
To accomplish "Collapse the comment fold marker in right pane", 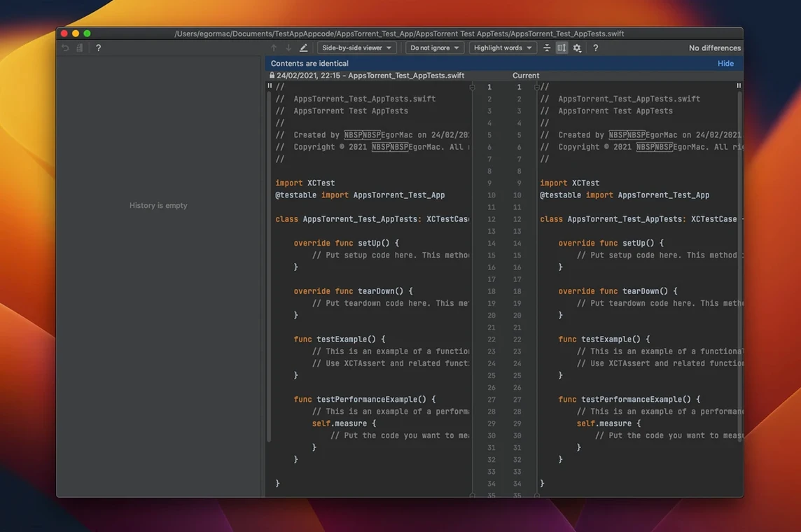I will [536, 87].
